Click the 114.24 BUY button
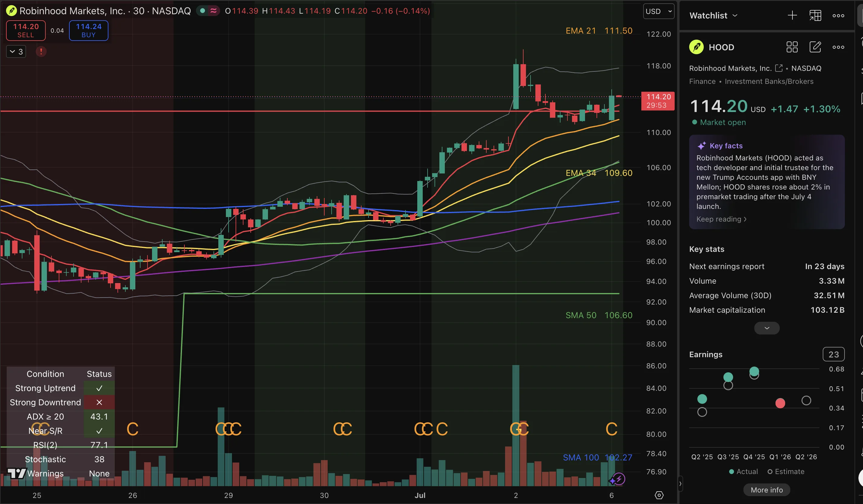 pyautogui.click(x=89, y=31)
